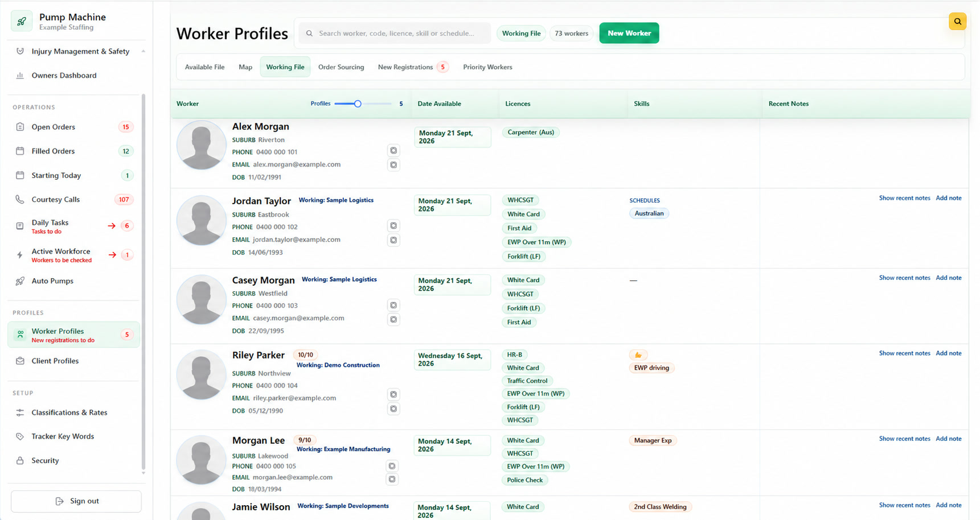Click the thumbs-up badge in Riley Parker's skills
This screenshot has height=520, width=980.
638,354
